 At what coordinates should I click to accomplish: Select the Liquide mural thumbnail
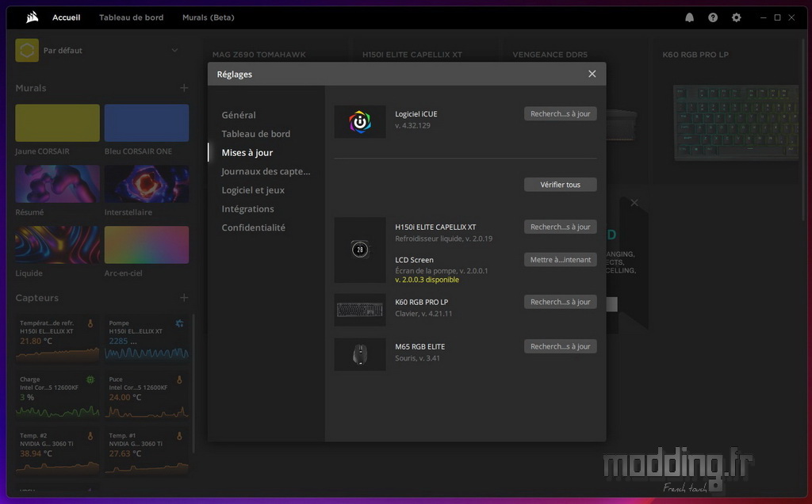pyautogui.click(x=57, y=245)
